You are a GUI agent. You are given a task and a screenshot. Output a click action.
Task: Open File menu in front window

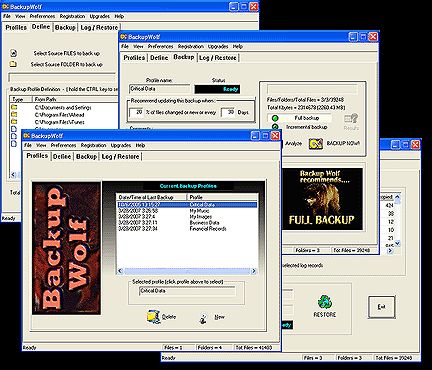(x=28, y=145)
